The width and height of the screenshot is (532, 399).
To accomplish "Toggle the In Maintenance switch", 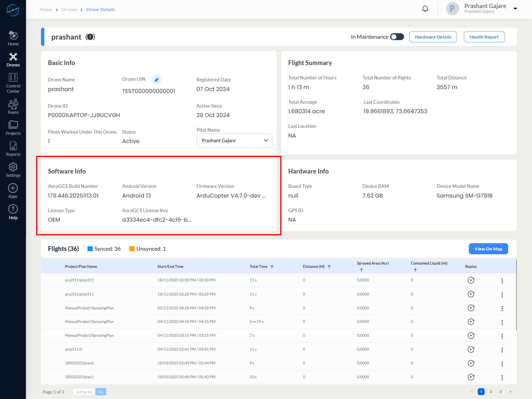I will pyautogui.click(x=397, y=37).
